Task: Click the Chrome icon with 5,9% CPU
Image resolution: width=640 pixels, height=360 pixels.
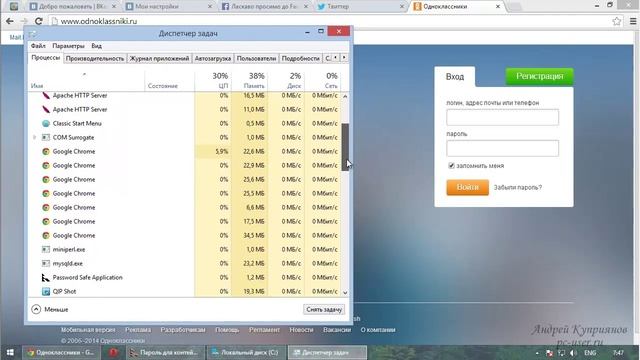Action: (46, 151)
